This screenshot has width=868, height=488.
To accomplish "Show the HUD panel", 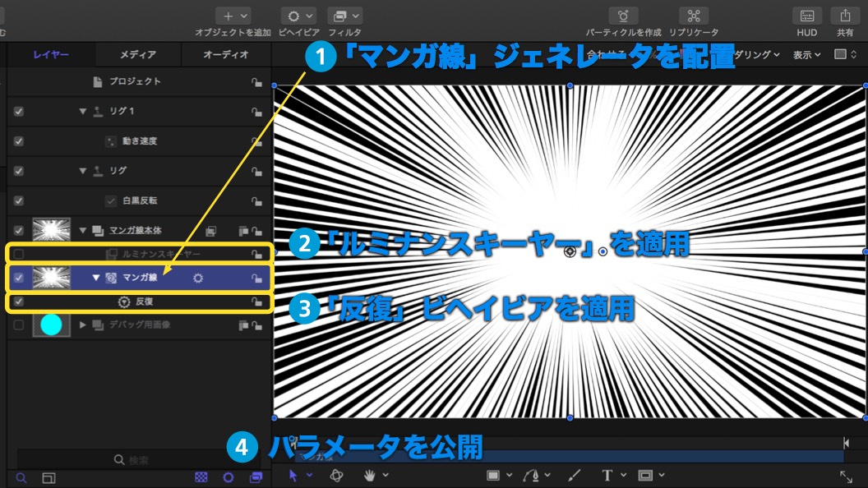I will pos(807,16).
